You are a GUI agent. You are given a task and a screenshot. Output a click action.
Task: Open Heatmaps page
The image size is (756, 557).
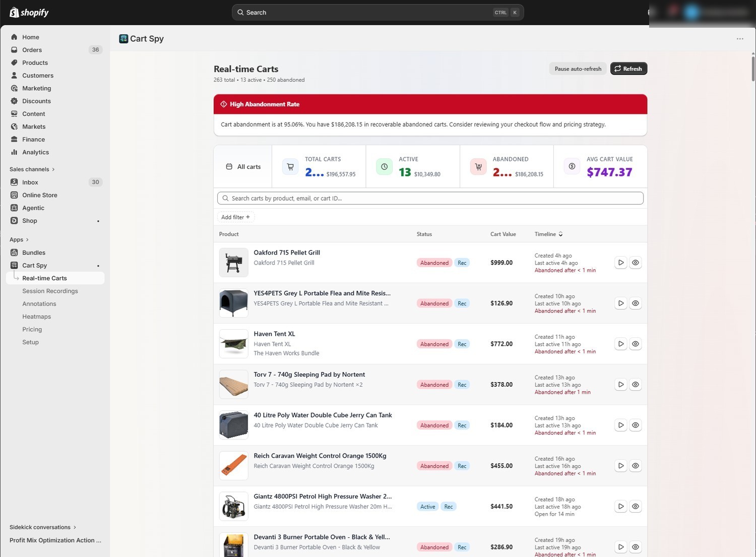pyautogui.click(x=36, y=317)
